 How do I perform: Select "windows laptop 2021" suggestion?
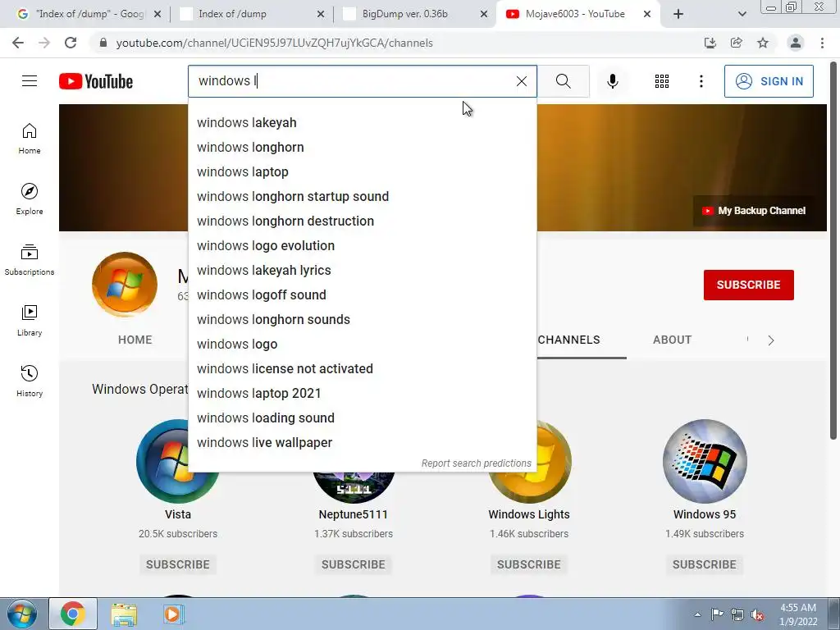362,394
